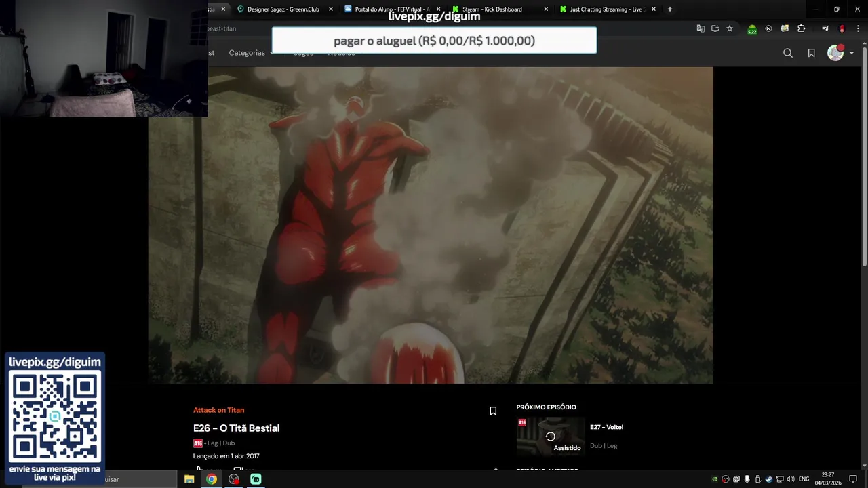Close the Portal do Aluno tab

point(438,9)
